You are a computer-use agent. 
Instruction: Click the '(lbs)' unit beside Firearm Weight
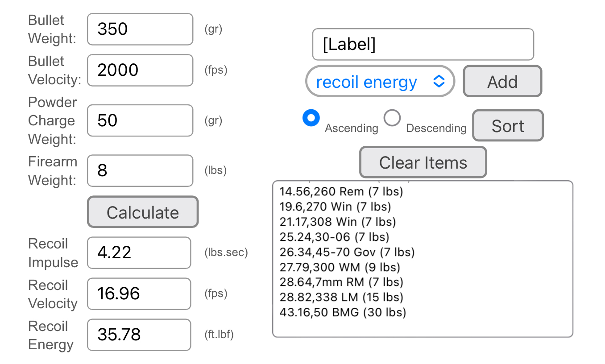(x=215, y=170)
